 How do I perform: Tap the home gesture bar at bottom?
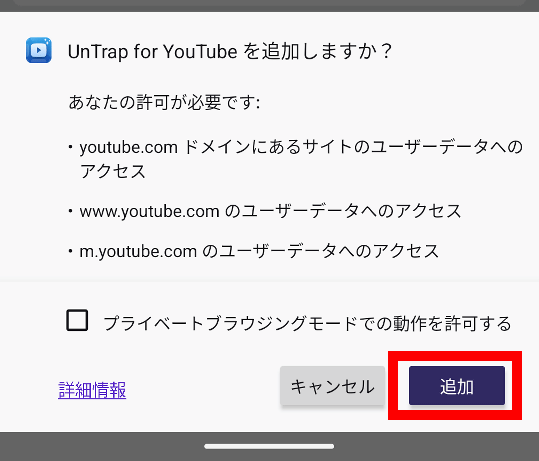pos(269,446)
